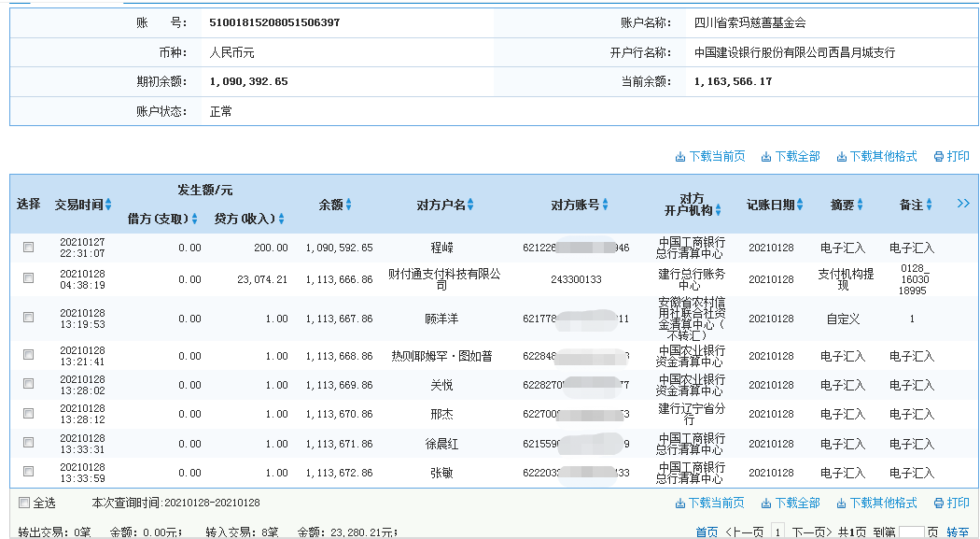980x539 pixels.
Task: Expand more columns with double chevron
Action: point(963,203)
